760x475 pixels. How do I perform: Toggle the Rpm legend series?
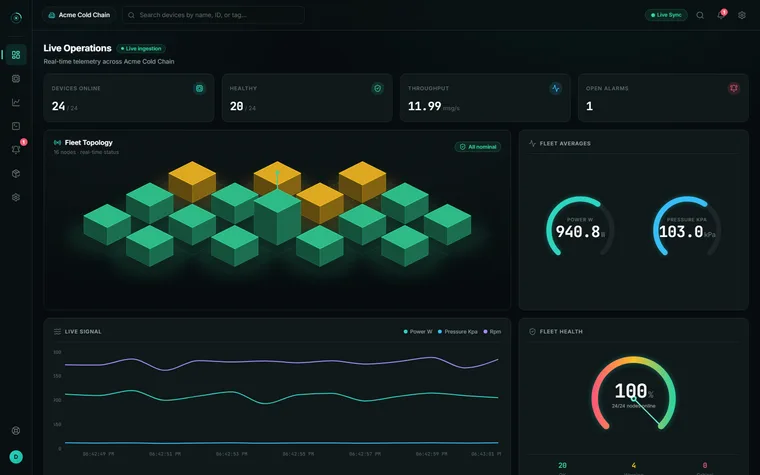point(492,332)
